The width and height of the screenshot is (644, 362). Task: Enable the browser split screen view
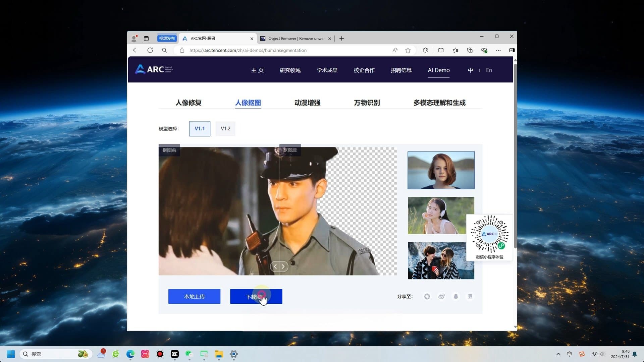[441, 50]
